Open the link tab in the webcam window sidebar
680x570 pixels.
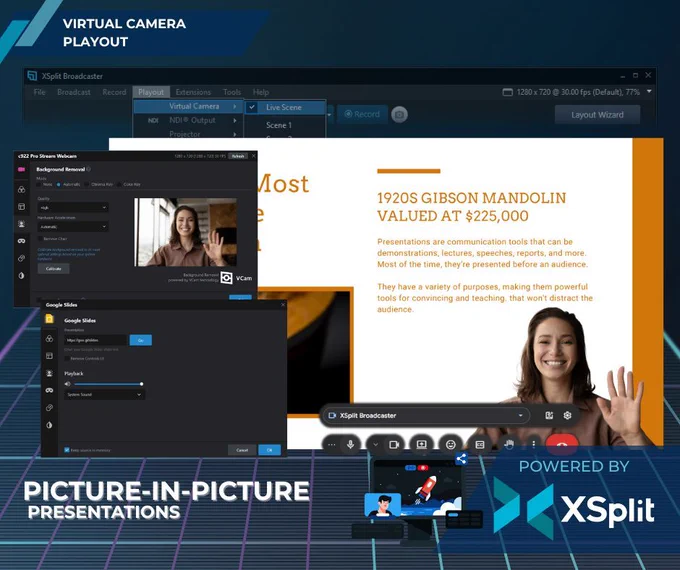click(x=21, y=258)
